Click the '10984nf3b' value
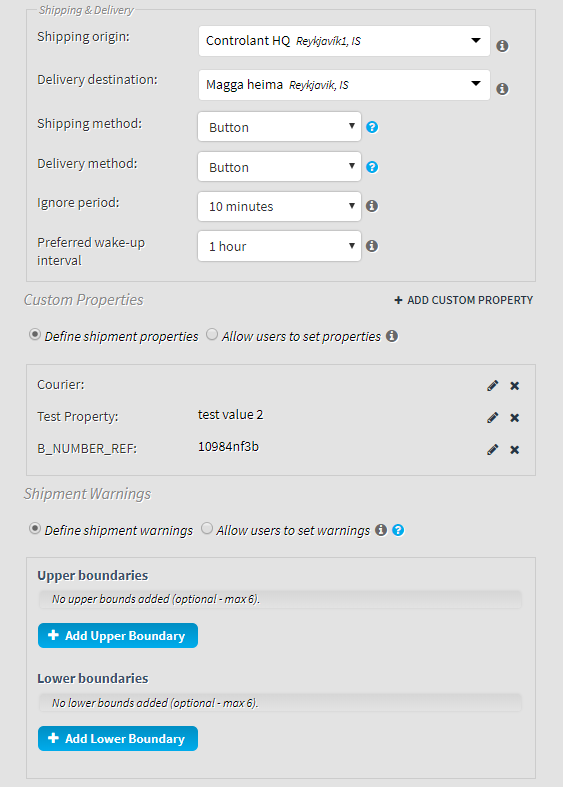Viewport: 563px width, 787px height. click(228, 447)
